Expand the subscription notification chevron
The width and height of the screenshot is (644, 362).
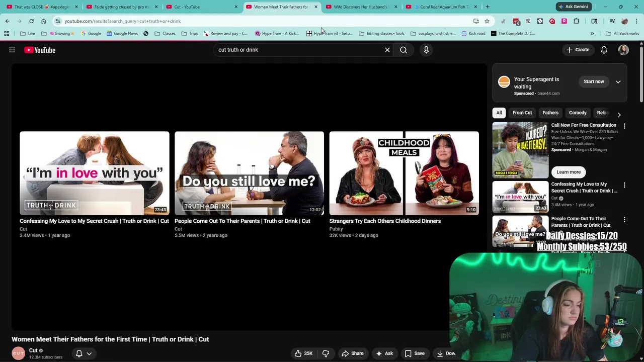tap(89, 353)
